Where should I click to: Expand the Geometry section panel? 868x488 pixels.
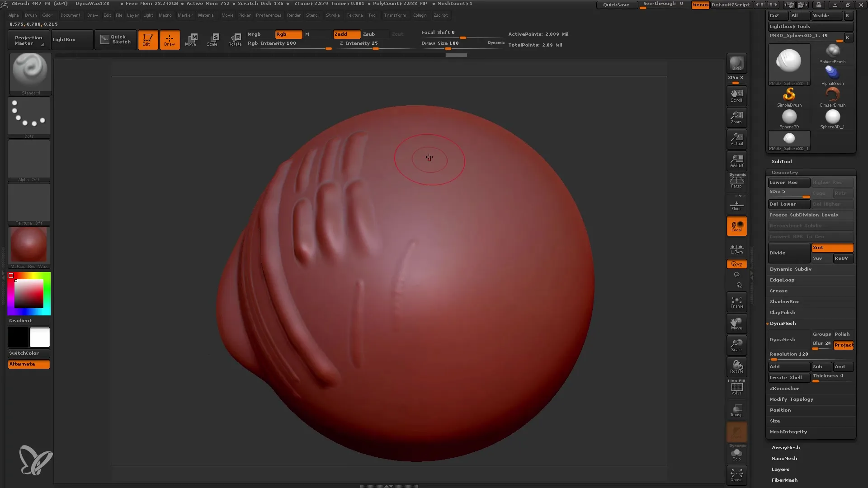(x=784, y=172)
